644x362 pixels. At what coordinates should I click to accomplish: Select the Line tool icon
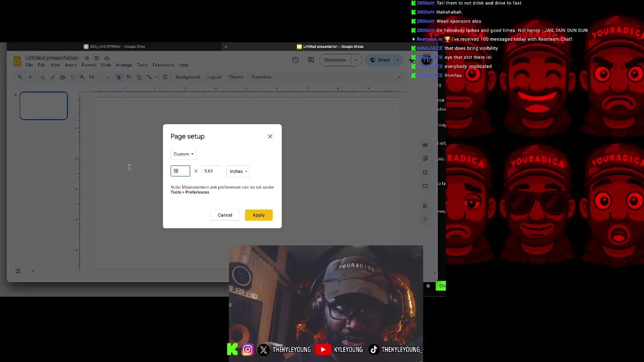(149, 77)
